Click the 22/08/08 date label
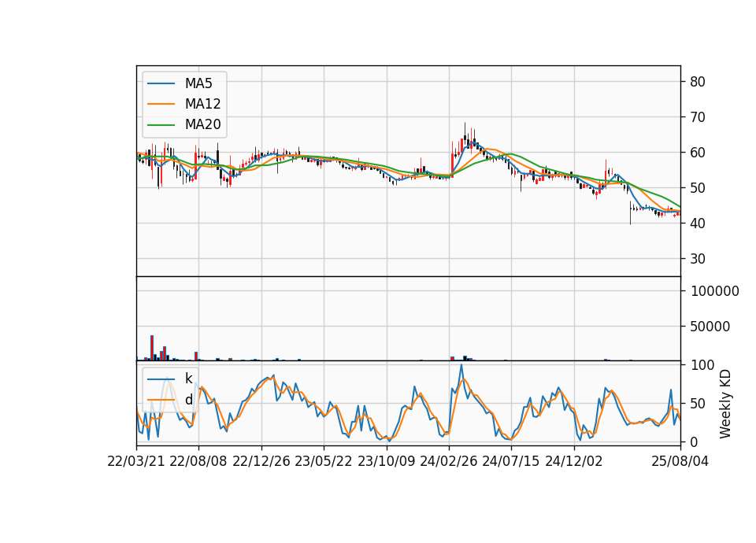The image size is (756, 543). (198, 461)
